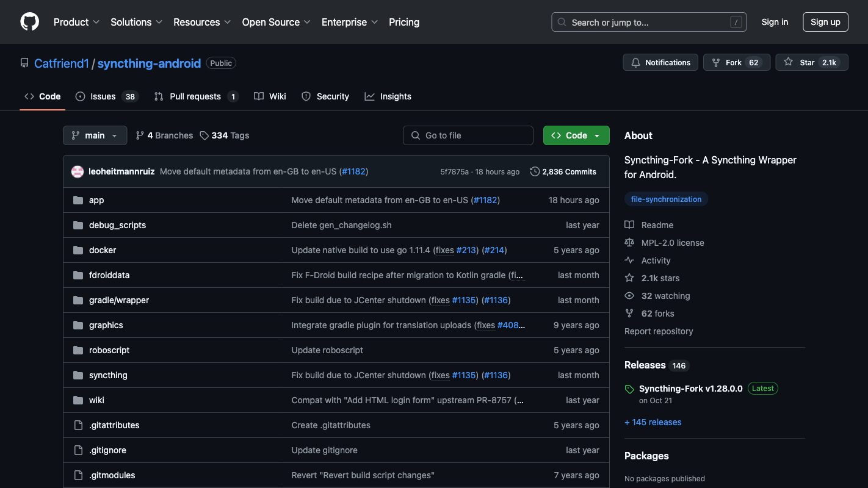Click the eye icon beside 32 watching

point(629,296)
